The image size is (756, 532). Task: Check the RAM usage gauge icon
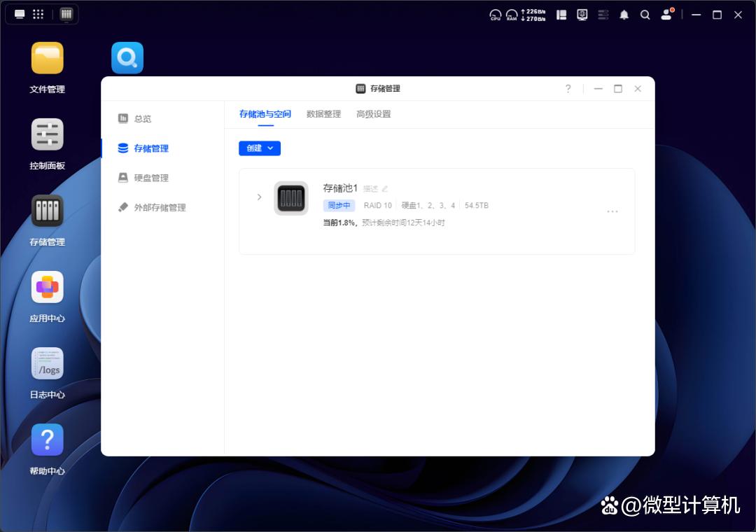click(x=512, y=15)
